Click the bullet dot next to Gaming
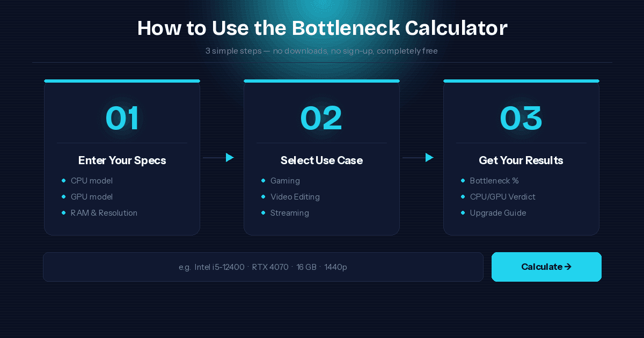 pyautogui.click(x=263, y=181)
